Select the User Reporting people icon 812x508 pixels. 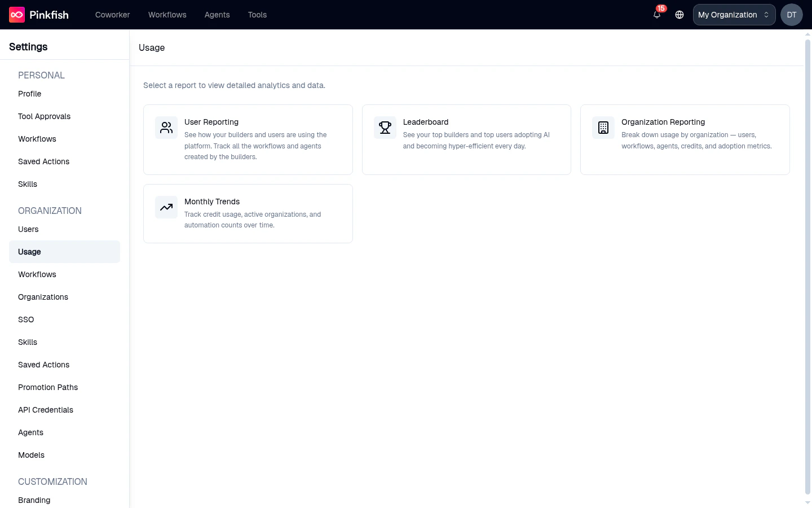tap(166, 128)
